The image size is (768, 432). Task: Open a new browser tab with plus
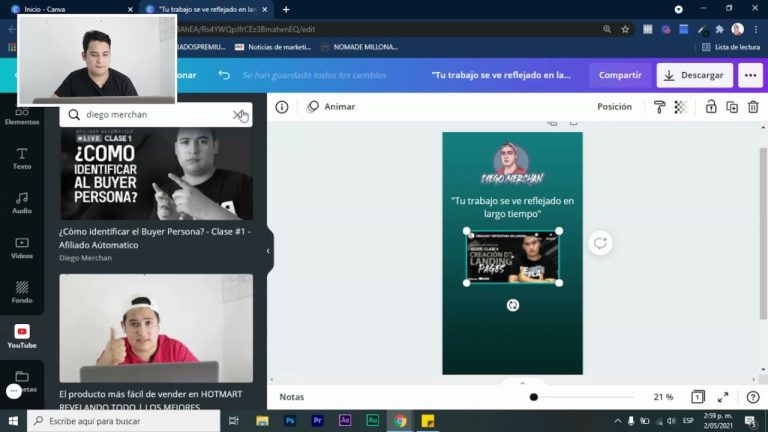[286, 9]
